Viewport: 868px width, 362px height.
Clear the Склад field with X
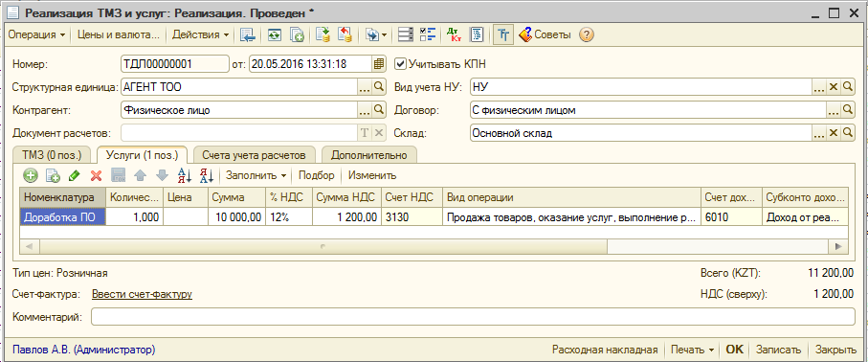(834, 133)
